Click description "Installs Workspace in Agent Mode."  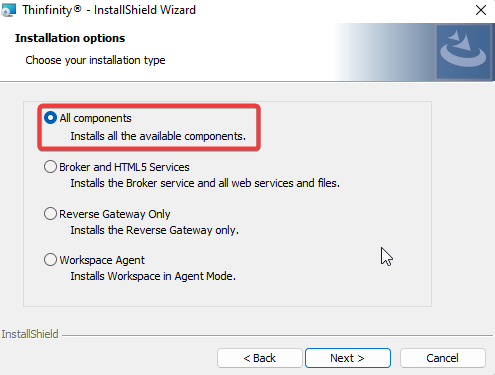click(153, 276)
